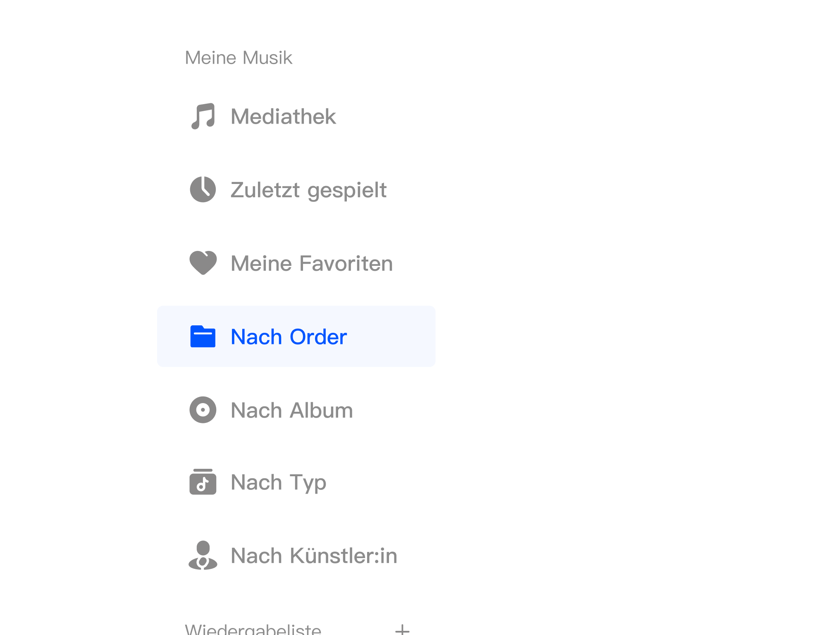Image resolution: width=840 pixels, height=635 pixels.
Task: Click the Meine Musik section header
Action: tap(239, 58)
